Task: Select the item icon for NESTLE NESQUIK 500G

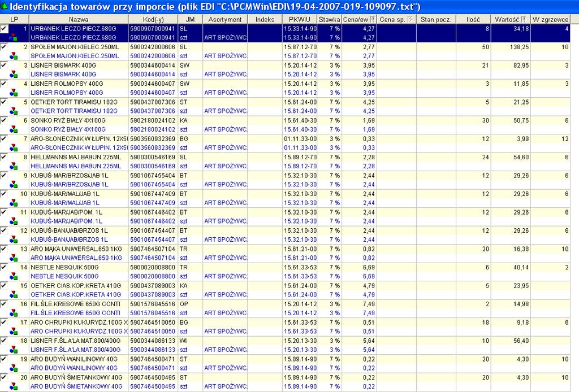Action: pos(14,276)
